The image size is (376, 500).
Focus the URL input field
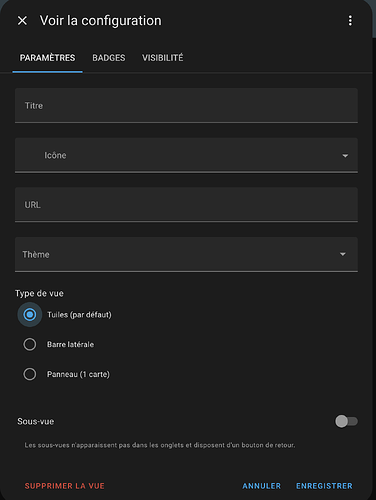tap(186, 205)
